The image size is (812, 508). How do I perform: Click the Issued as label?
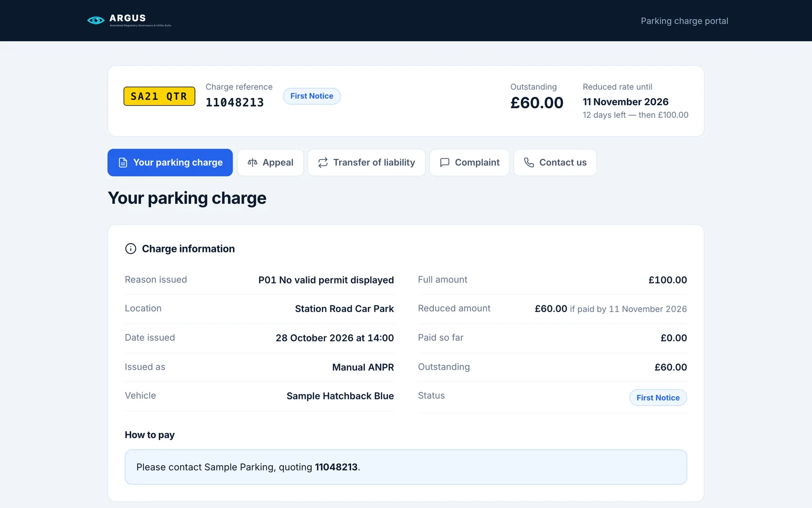click(x=145, y=367)
